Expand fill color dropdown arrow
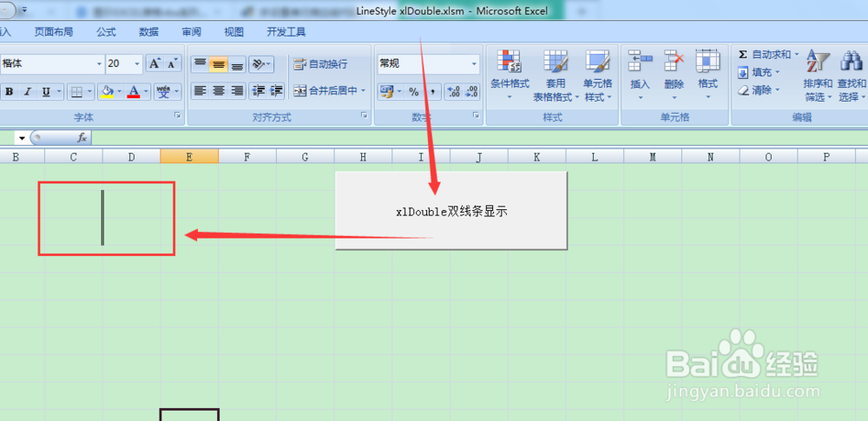Viewport: 868px width, 421px height. [x=120, y=92]
